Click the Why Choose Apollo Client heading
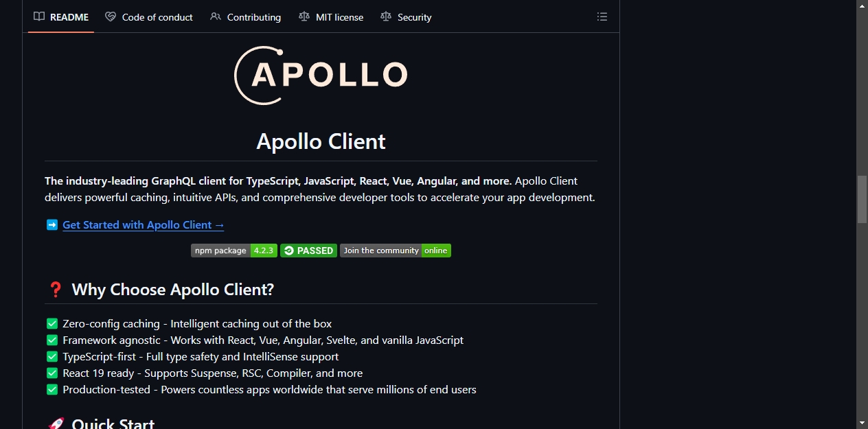 coord(173,290)
